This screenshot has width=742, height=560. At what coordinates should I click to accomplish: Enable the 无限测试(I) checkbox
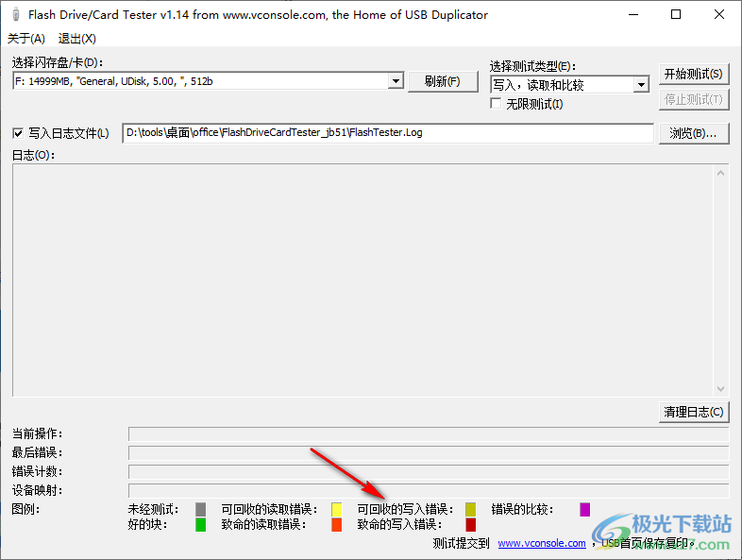click(x=496, y=104)
